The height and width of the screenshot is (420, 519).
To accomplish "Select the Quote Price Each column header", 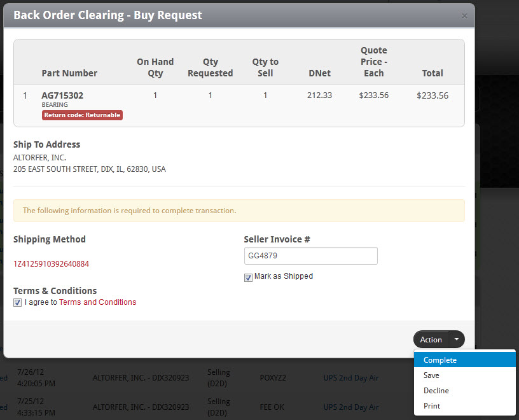I will pyautogui.click(x=373, y=62).
